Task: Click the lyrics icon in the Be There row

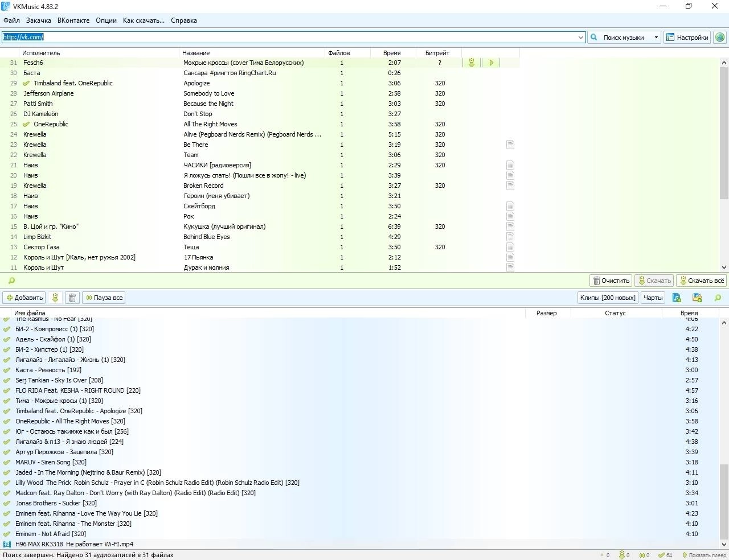Action: tap(510, 145)
